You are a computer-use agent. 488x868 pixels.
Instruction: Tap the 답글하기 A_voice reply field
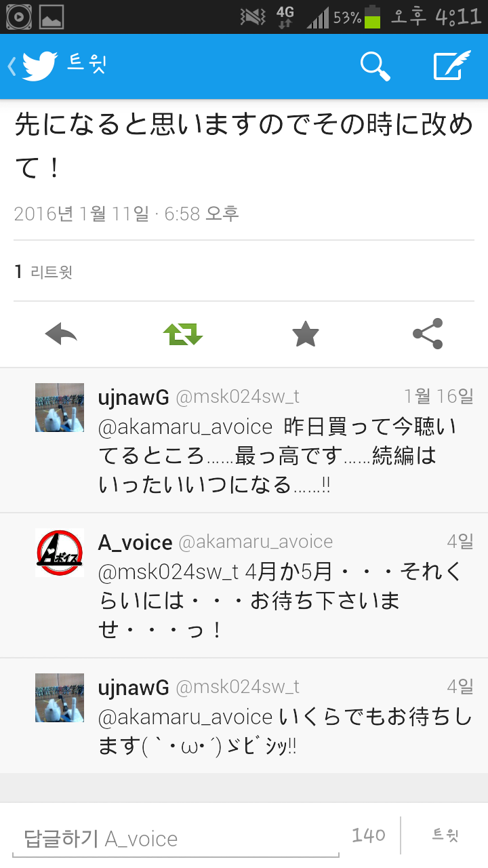click(176, 838)
